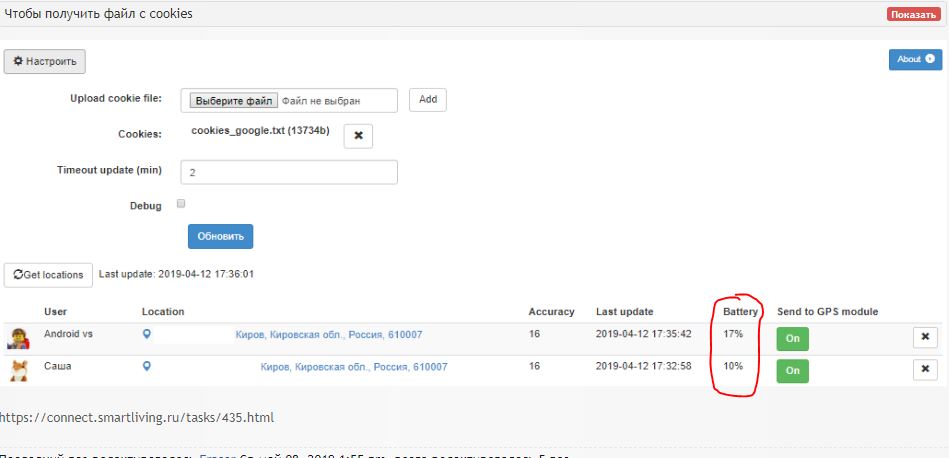This screenshot has width=949, height=458.
Task: Open the Настроить settings button
Action: [45, 62]
